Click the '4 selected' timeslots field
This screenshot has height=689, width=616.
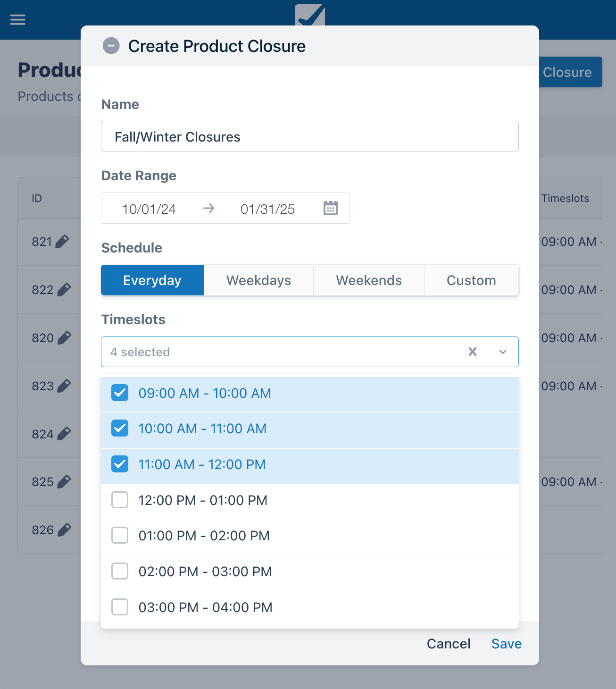pos(310,352)
